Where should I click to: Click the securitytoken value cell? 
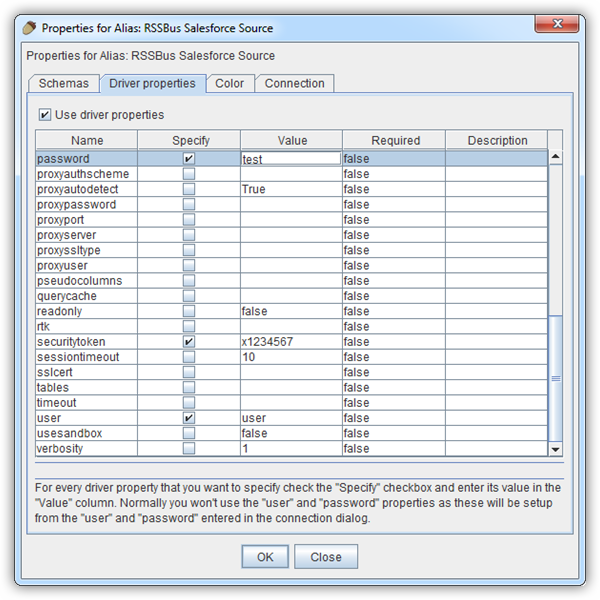(x=290, y=342)
